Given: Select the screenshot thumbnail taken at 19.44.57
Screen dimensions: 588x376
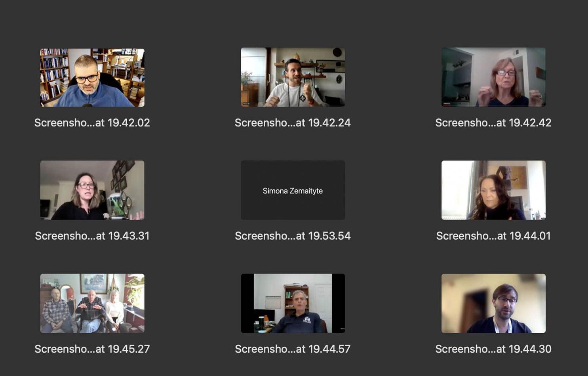Looking at the screenshot, I should coord(293,303).
